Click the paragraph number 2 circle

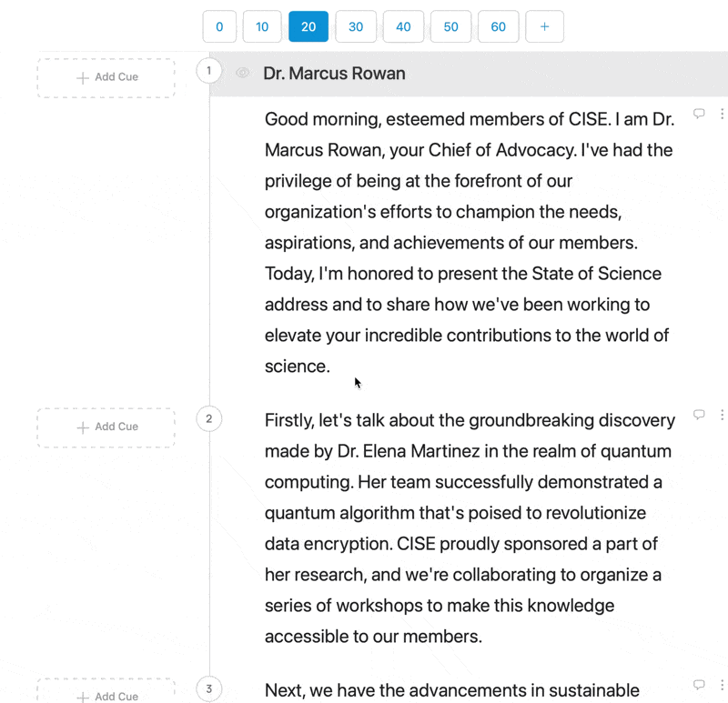pyautogui.click(x=208, y=419)
